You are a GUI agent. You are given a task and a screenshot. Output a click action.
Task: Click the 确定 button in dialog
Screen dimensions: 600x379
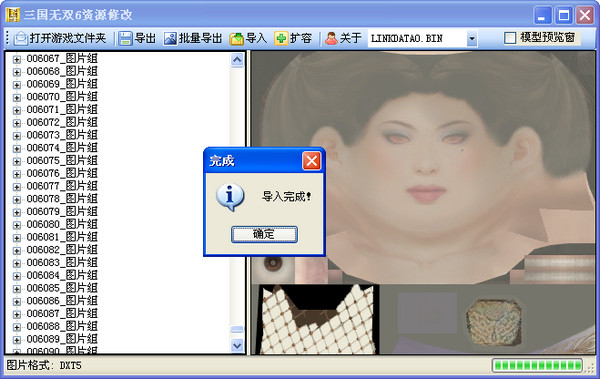pos(264,234)
